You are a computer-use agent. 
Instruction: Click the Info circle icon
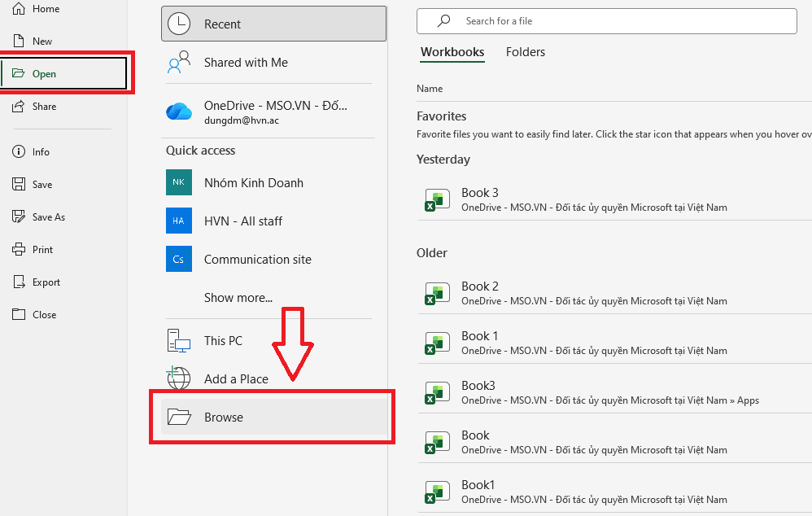[19, 151]
